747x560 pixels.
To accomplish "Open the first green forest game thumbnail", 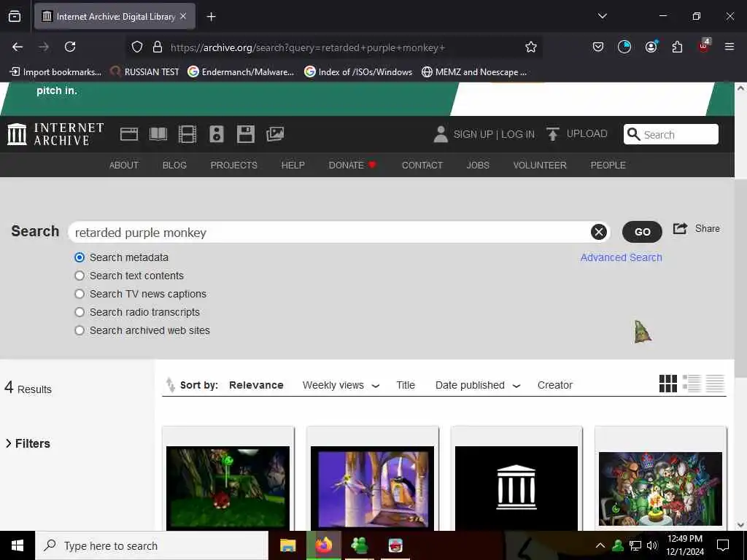I will click(x=228, y=486).
